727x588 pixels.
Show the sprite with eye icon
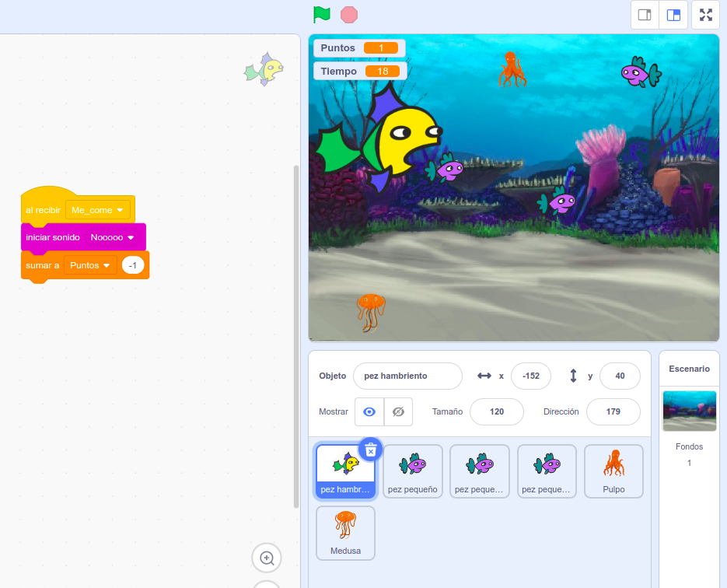369,411
